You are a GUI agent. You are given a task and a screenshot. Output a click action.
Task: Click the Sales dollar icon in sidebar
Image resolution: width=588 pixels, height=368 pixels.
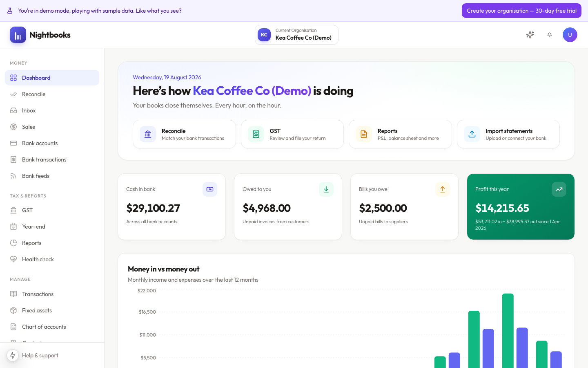coord(13,127)
